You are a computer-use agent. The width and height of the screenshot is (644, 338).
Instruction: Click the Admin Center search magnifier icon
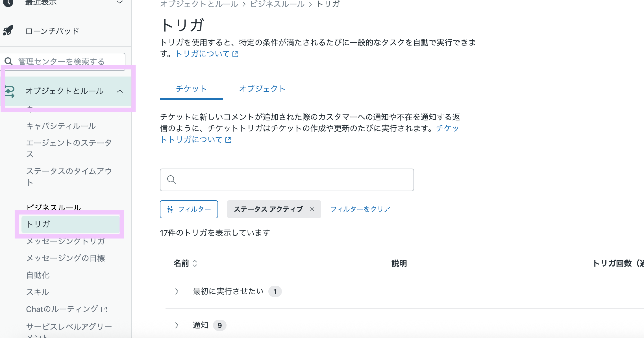click(9, 61)
